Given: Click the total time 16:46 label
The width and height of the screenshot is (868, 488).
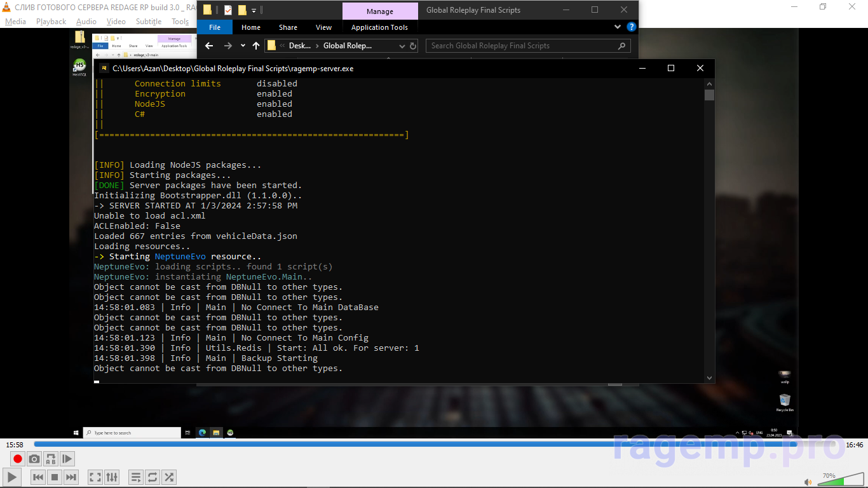Looking at the screenshot, I should [854, 445].
